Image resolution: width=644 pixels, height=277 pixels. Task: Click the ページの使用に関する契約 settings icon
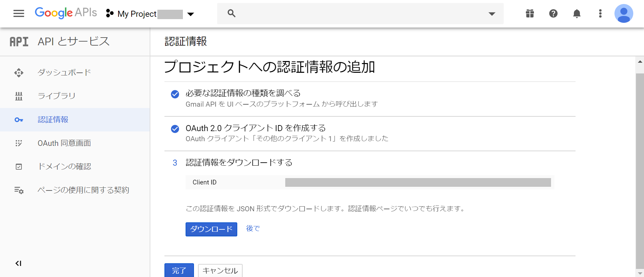coord(19,190)
